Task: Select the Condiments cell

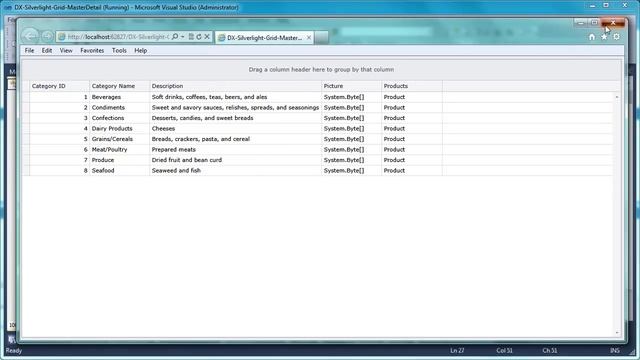Action: click(x=120, y=108)
